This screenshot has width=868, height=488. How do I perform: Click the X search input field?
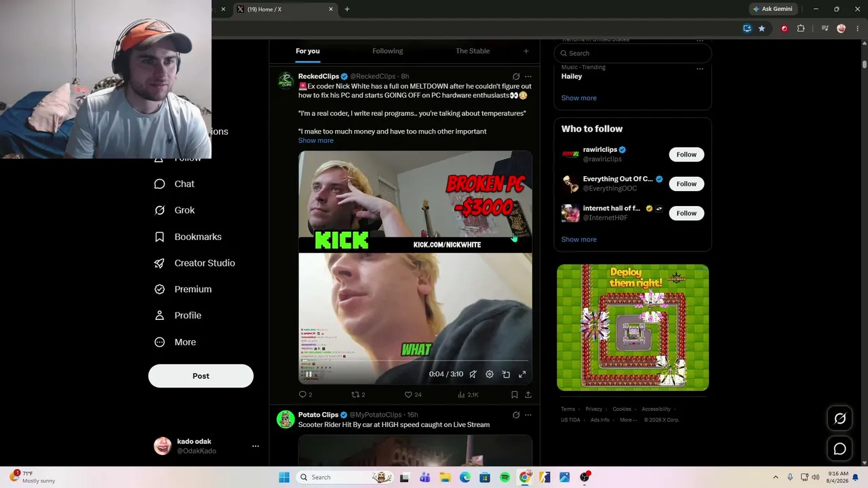(633, 53)
